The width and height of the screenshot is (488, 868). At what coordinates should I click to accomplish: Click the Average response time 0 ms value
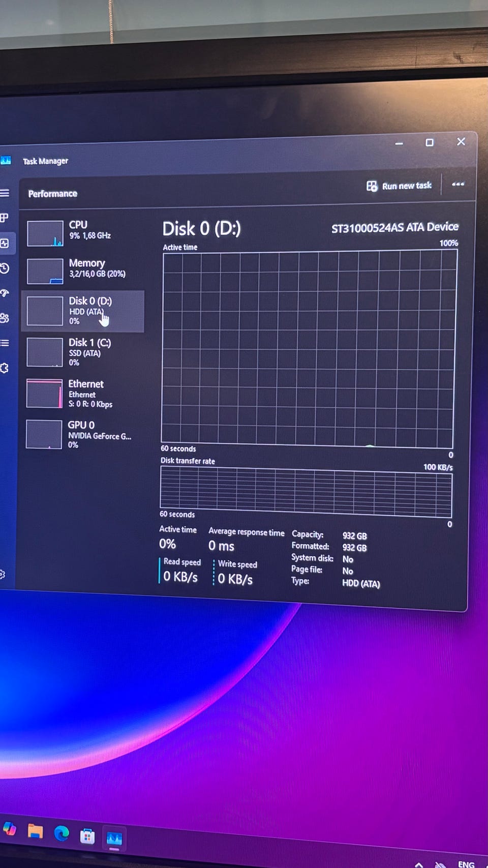pos(221,546)
